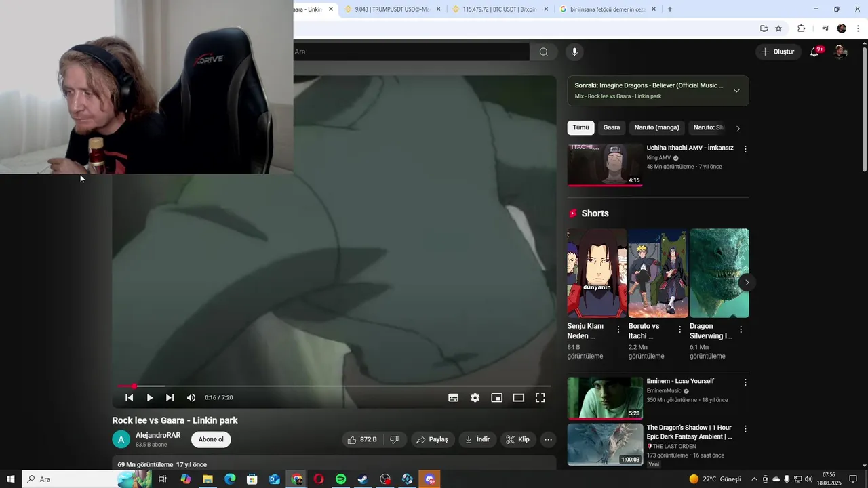The width and height of the screenshot is (868, 488).
Task: Toggle theater mode view
Action: 519,398
